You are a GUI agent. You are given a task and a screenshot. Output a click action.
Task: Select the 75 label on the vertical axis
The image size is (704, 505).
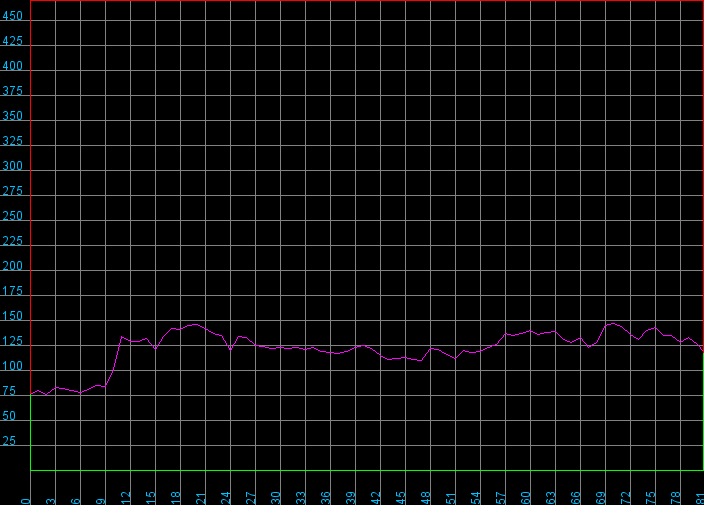click(x=9, y=391)
